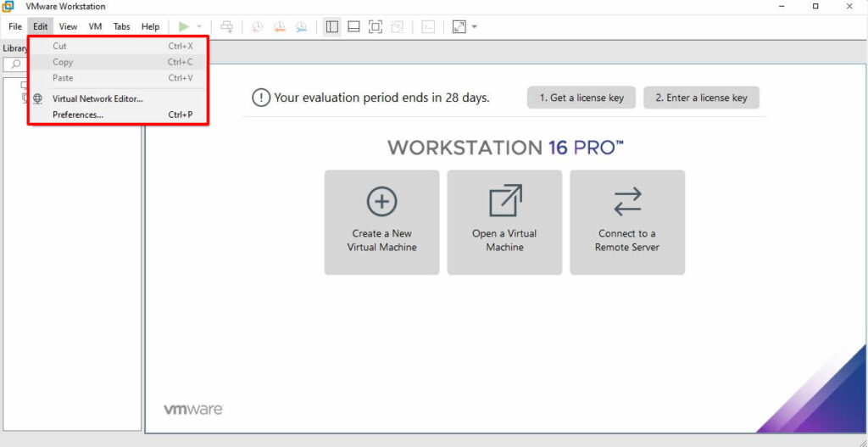Open the stretch mode dropdown arrow
The width and height of the screenshot is (868, 447).
(x=475, y=26)
